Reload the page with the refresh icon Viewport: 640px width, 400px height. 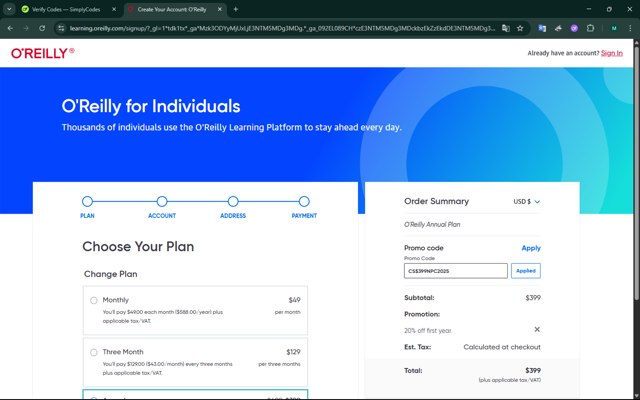coord(42,28)
